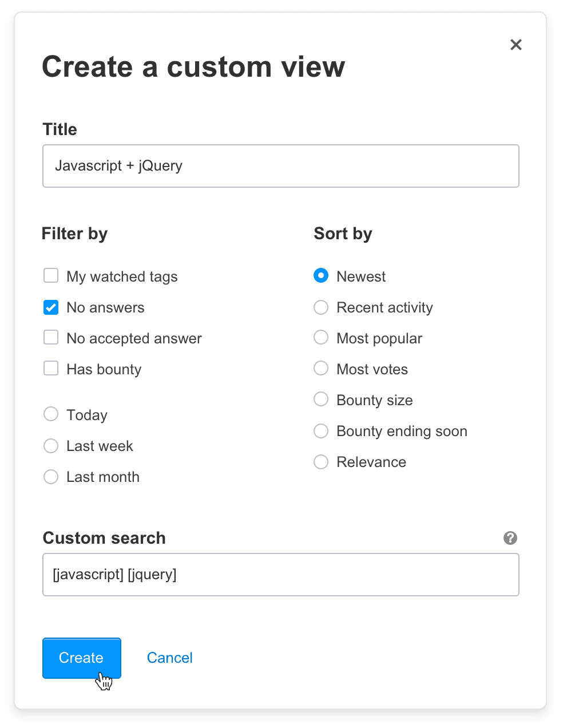Select the Bounty size sort option
This screenshot has width=563, height=728.
[x=321, y=399]
